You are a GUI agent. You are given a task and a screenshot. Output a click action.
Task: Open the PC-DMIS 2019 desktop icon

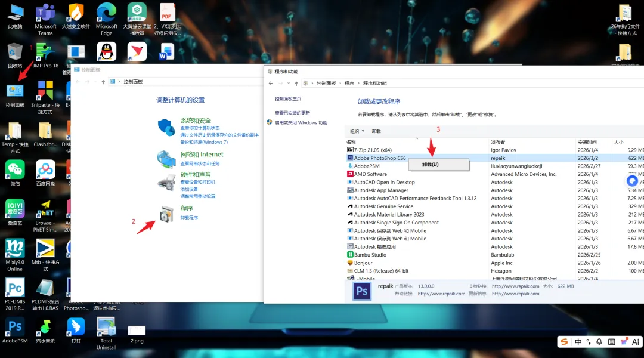tap(15, 294)
